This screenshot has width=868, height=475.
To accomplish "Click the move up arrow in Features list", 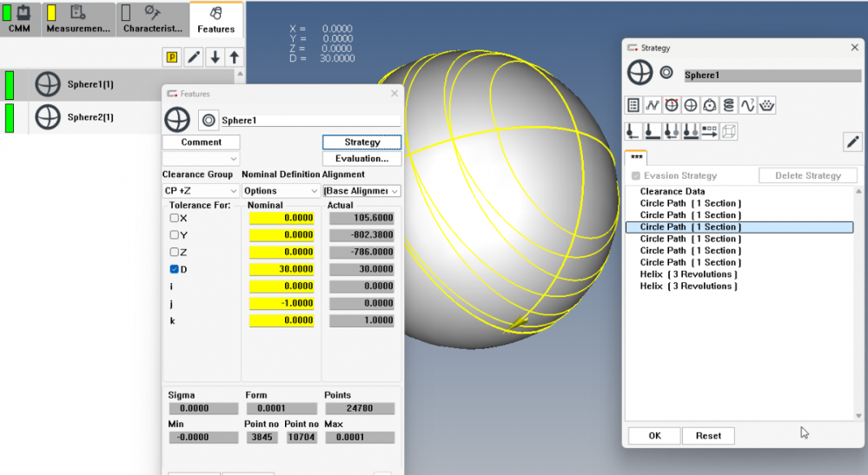I will 235,57.
